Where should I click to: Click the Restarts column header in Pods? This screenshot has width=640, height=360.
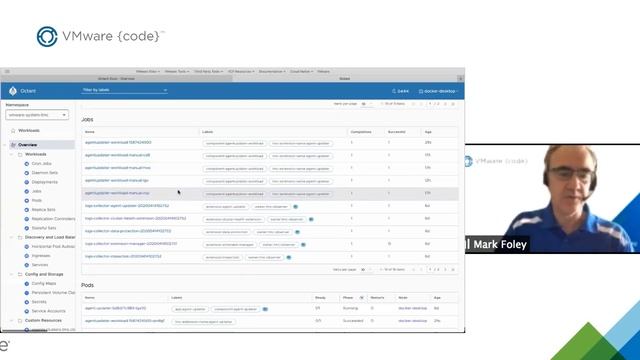[377, 298]
